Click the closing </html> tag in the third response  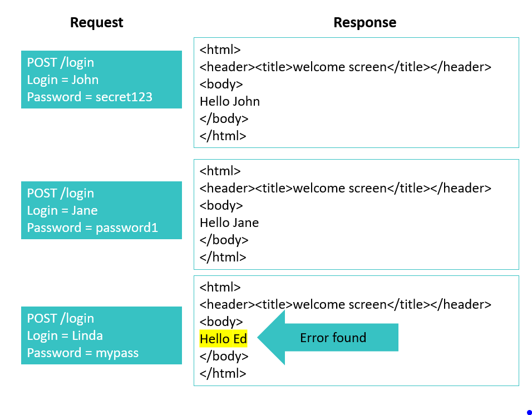[x=223, y=373]
